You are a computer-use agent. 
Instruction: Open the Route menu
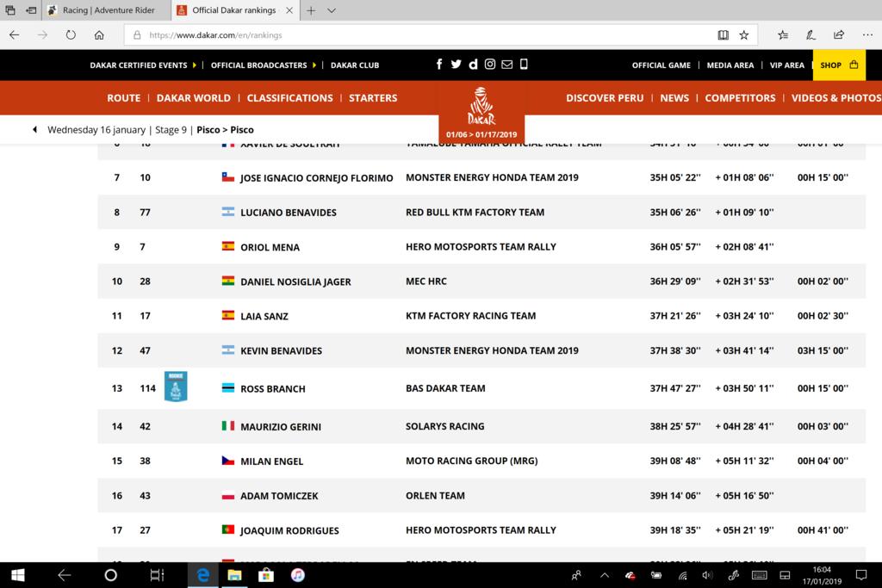tap(124, 98)
